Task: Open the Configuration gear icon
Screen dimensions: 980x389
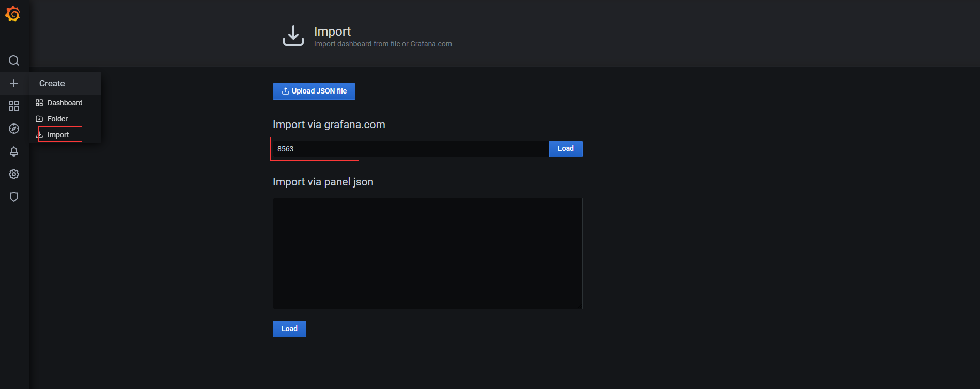Action: coord(14,174)
